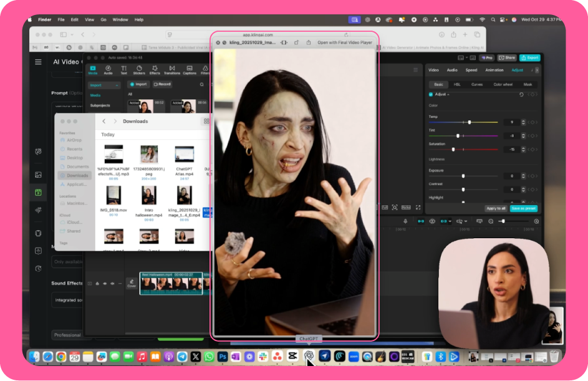
Task: Open the File menu in menu bar
Action: click(61, 19)
